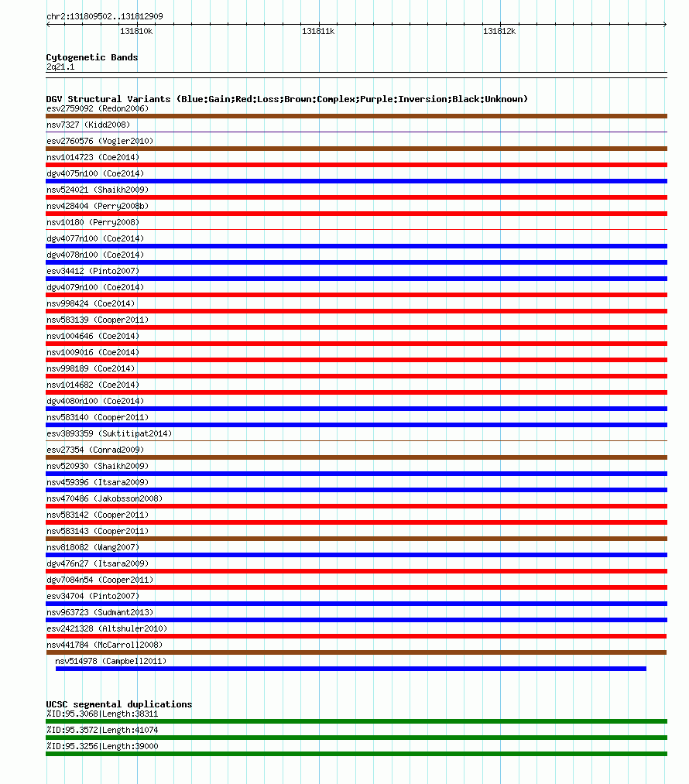Click the thin purple bar under nsv7327 (Kidd2008)
Screen dimensions: 689x784
click(357, 132)
